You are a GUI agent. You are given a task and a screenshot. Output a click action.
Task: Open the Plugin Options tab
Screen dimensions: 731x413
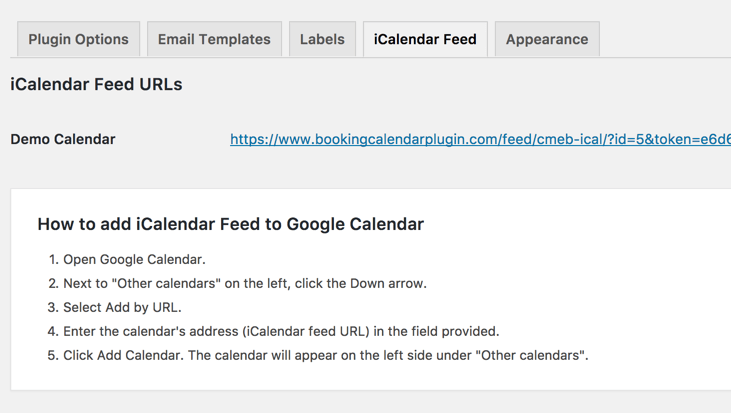(78, 40)
